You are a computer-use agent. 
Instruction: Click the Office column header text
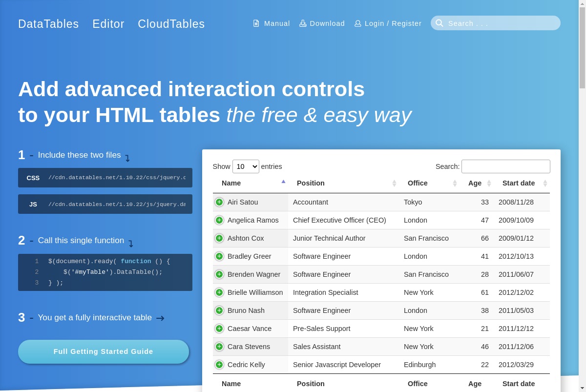tap(418, 183)
